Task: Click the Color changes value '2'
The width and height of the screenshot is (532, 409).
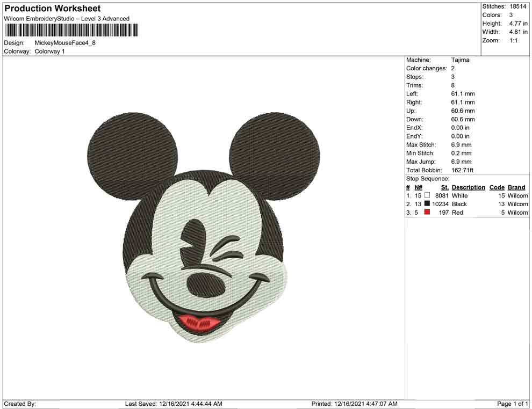Action: (452, 68)
